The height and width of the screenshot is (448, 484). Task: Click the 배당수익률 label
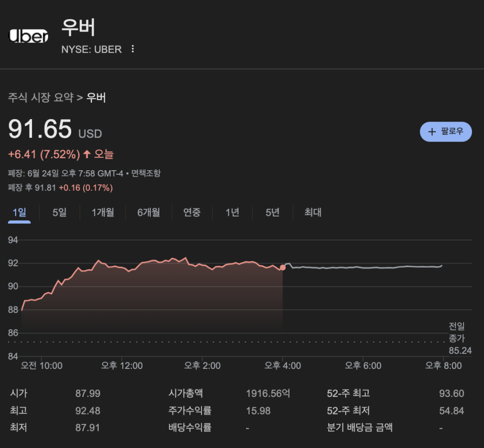pos(190,427)
